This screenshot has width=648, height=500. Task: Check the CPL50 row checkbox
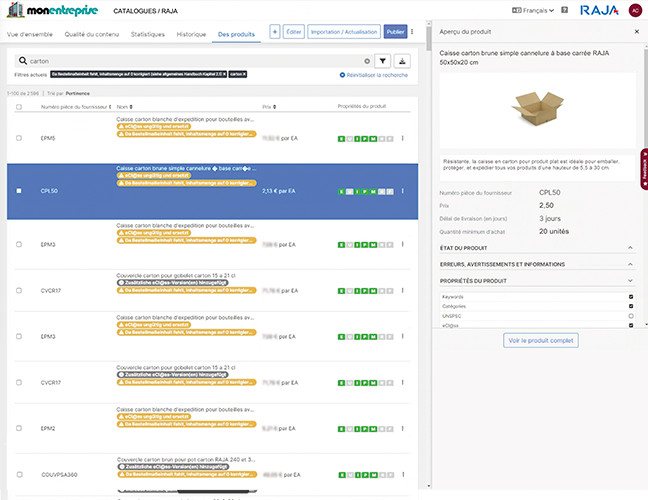[19, 191]
